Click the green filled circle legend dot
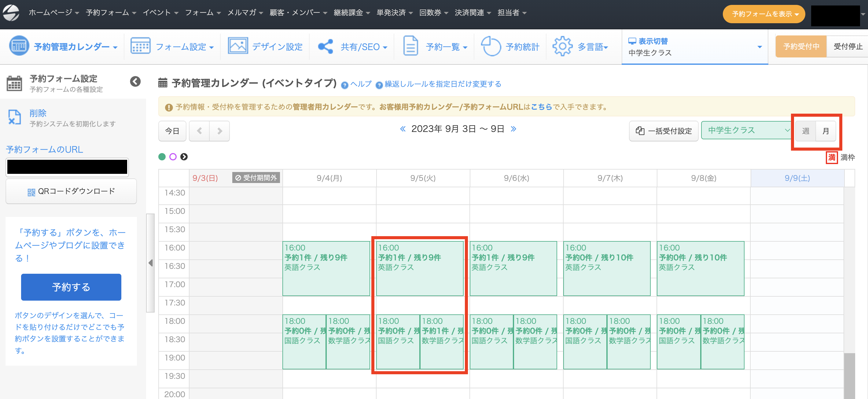The image size is (868, 399). (162, 156)
